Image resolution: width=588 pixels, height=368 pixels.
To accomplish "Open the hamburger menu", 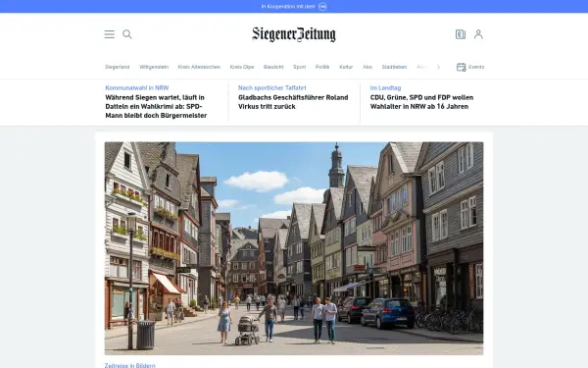I will click(110, 34).
